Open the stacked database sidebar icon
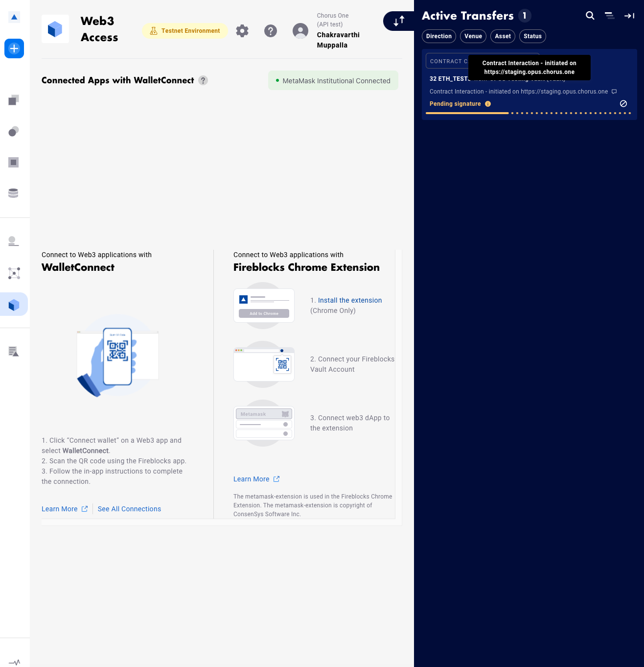The image size is (644, 667). pyautogui.click(x=14, y=193)
